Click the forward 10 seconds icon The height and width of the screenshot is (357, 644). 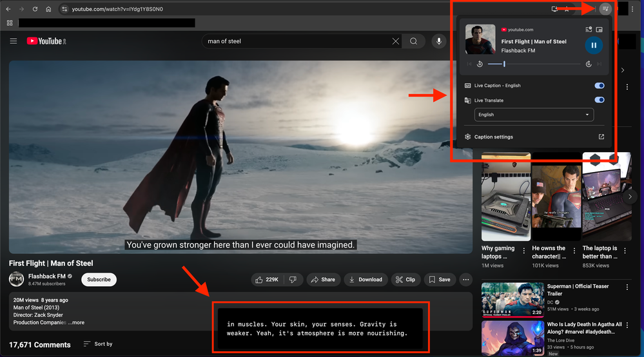point(589,64)
